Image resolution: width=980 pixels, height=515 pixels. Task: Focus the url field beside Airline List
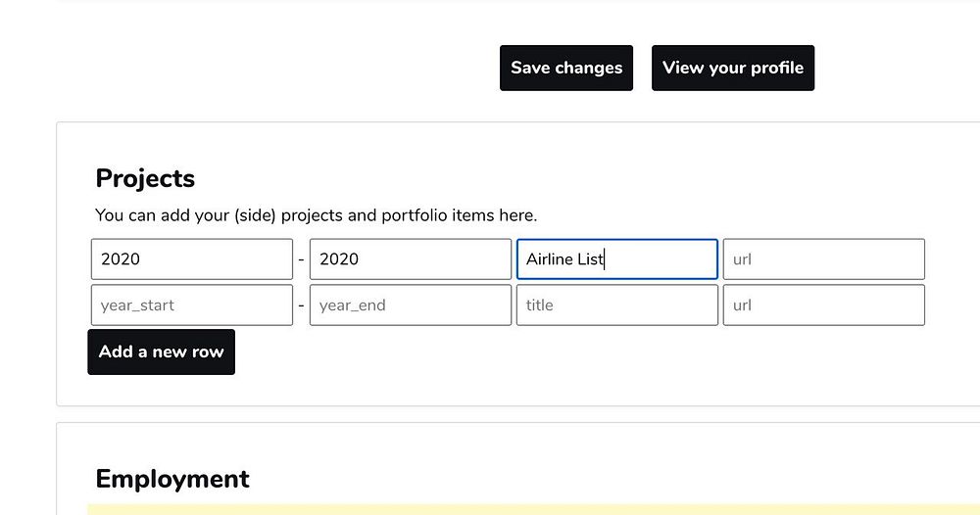824,259
